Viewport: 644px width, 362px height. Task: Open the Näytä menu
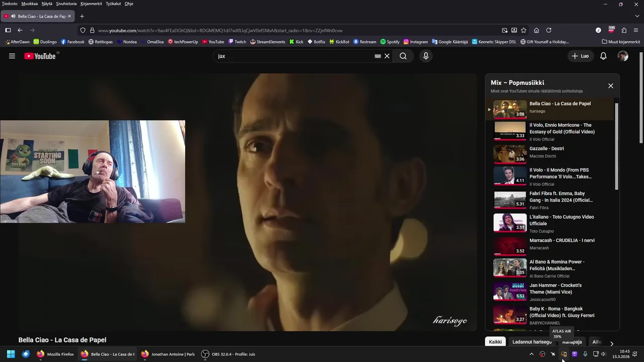[x=47, y=4]
